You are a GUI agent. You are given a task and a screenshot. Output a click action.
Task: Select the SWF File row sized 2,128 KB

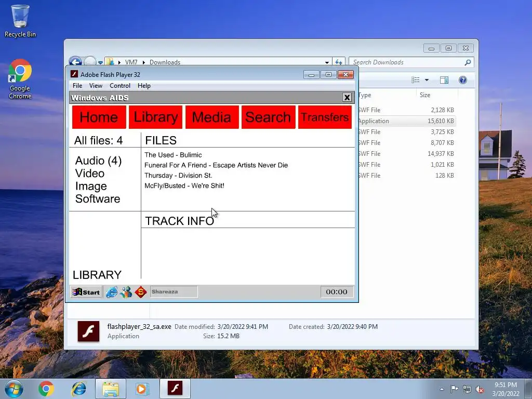pos(406,110)
